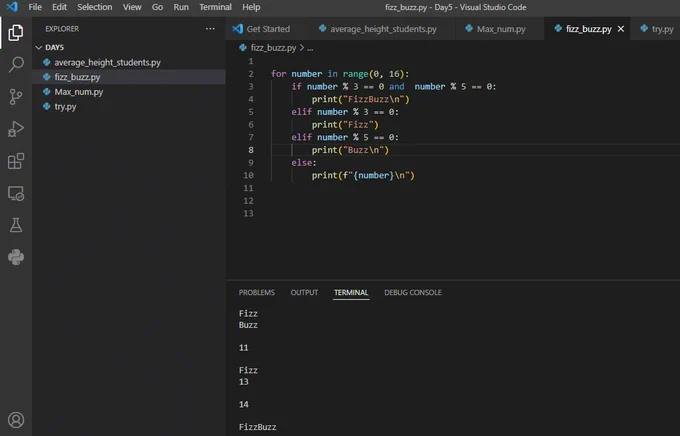Switch to Get Started tab
The image size is (680, 436).
268,29
